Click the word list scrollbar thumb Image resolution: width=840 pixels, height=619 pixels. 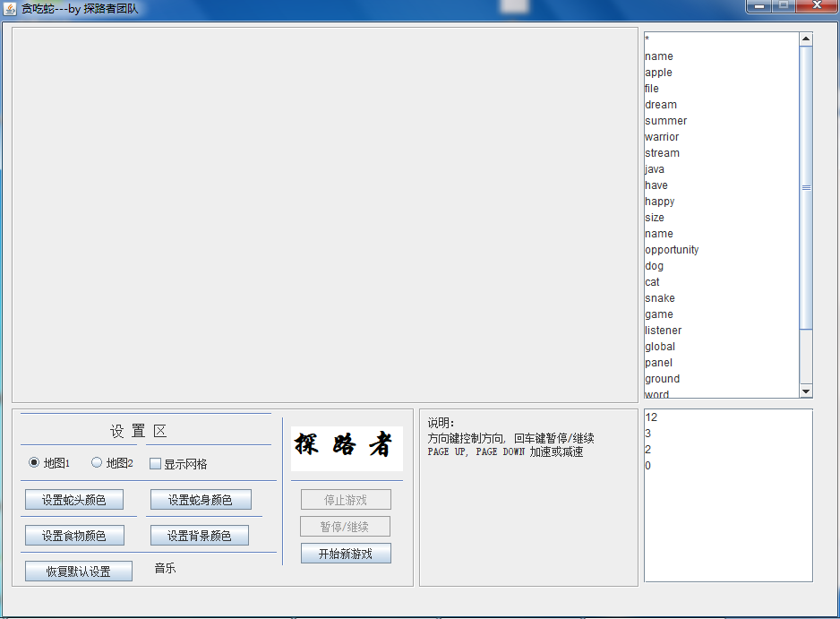click(x=806, y=187)
